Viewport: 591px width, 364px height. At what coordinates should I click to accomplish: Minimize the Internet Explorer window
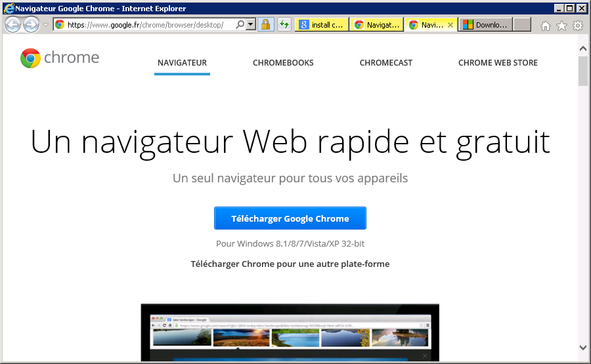pyautogui.click(x=559, y=9)
